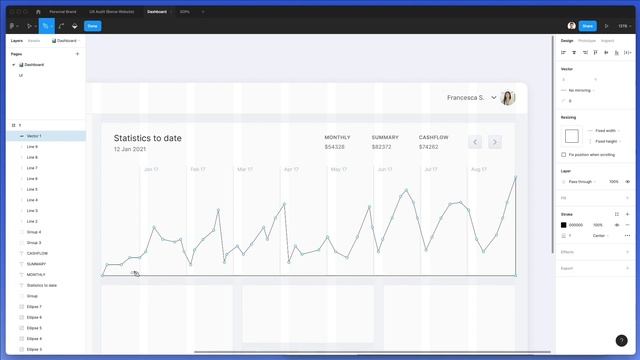This screenshot has height=360, width=640.
Task: Toggle layer visibility eye icon
Action: point(628,182)
